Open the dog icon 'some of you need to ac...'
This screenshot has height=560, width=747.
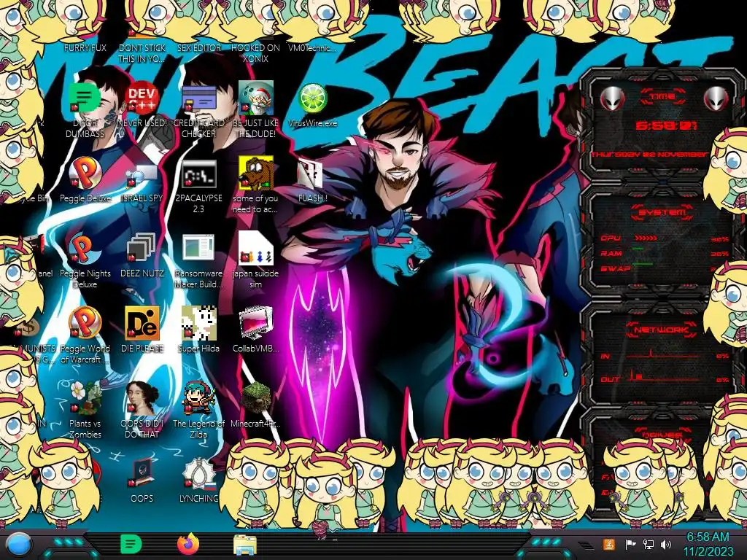255,174
